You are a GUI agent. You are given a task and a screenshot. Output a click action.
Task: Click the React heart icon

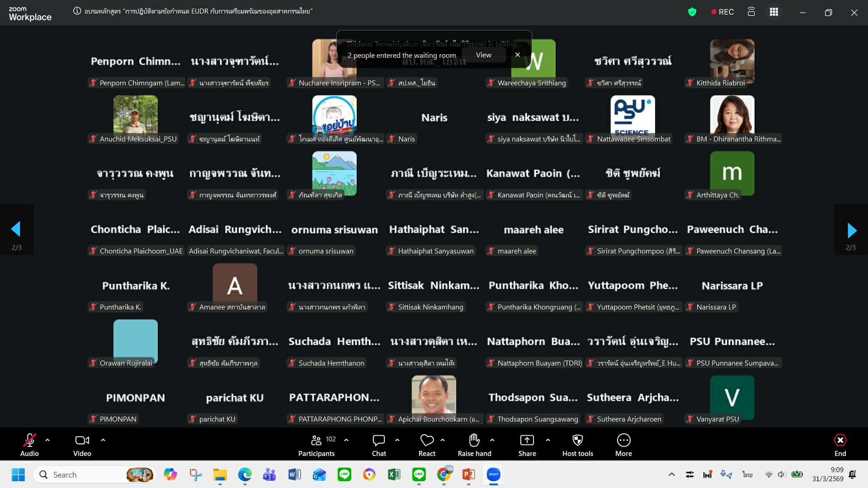coord(427,445)
